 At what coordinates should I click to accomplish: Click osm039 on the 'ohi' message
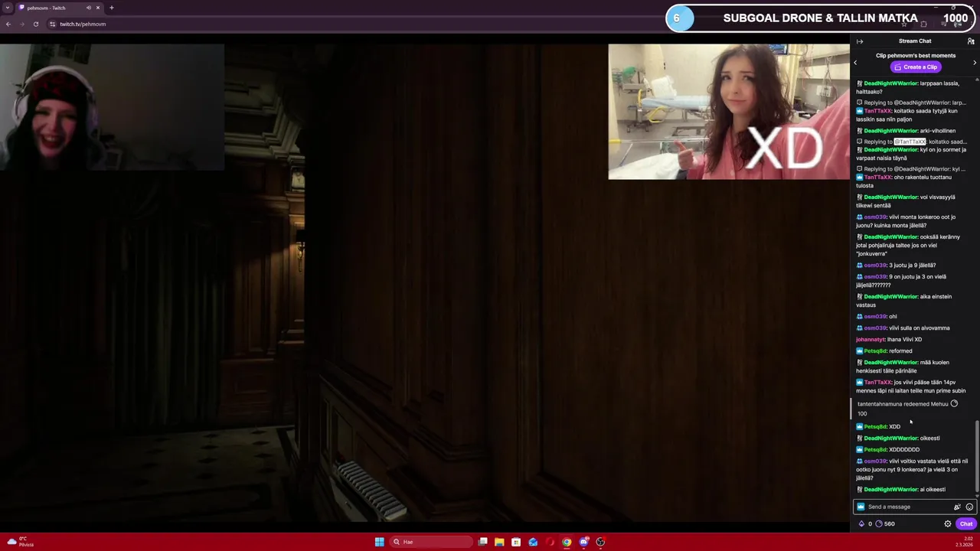(875, 317)
